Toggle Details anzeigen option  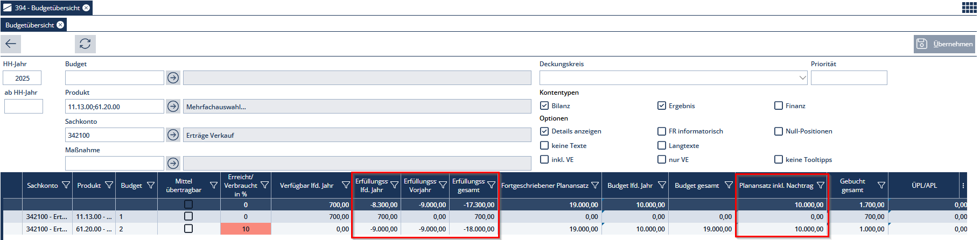(544, 131)
